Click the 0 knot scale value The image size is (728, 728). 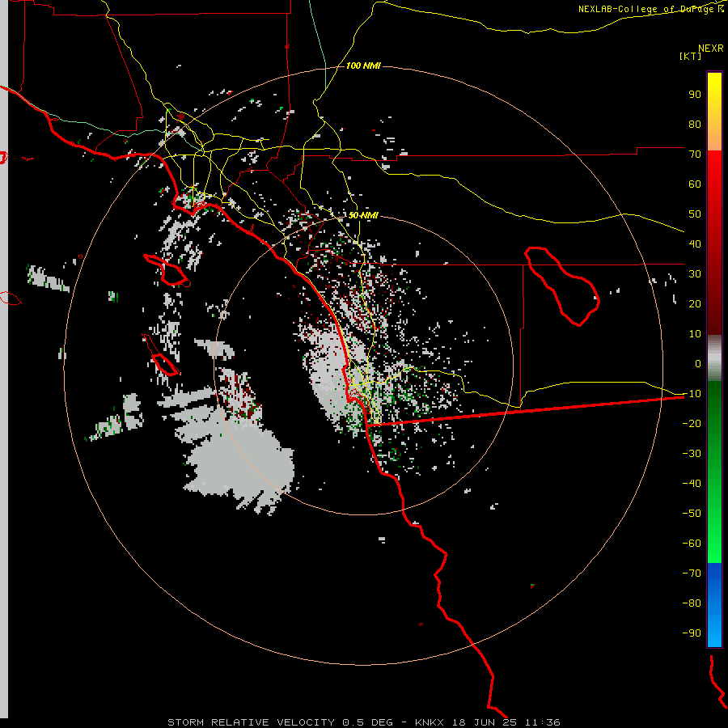coord(698,363)
